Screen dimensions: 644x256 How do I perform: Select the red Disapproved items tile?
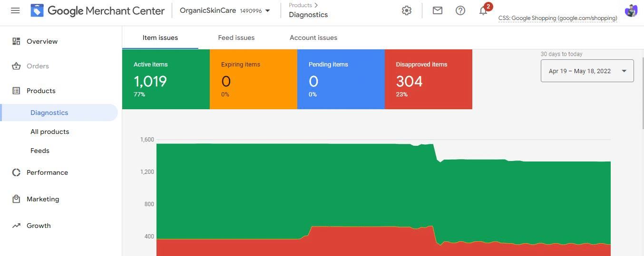tap(428, 79)
